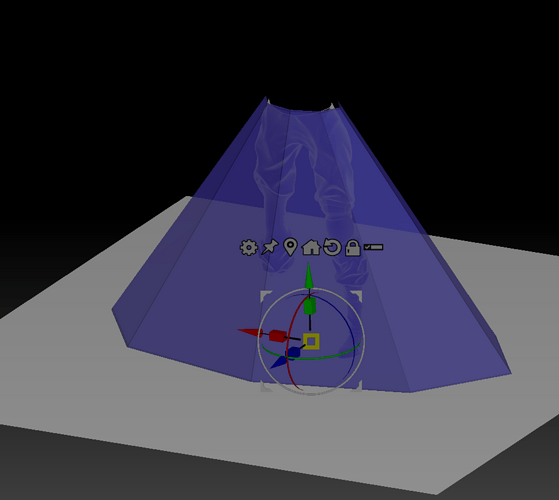Open the gizmo Customize gear icon
This screenshot has width=559, height=500.
coord(248,247)
